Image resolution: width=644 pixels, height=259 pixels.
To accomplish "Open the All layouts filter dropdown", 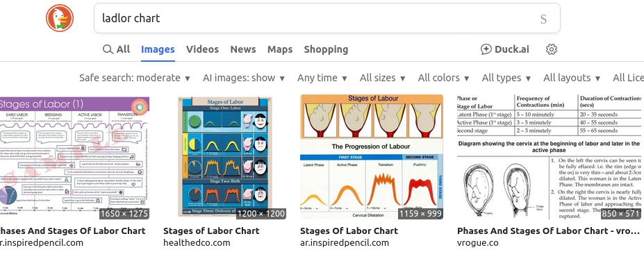I will point(572,78).
